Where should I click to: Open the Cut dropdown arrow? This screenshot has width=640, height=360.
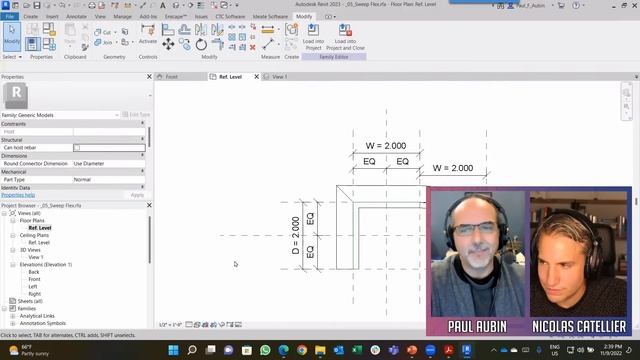(115, 32)
